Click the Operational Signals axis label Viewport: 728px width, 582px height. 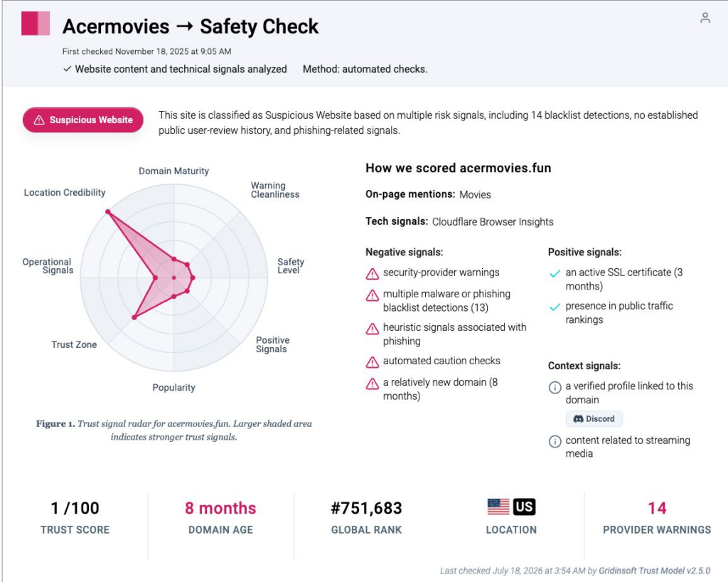48,265
